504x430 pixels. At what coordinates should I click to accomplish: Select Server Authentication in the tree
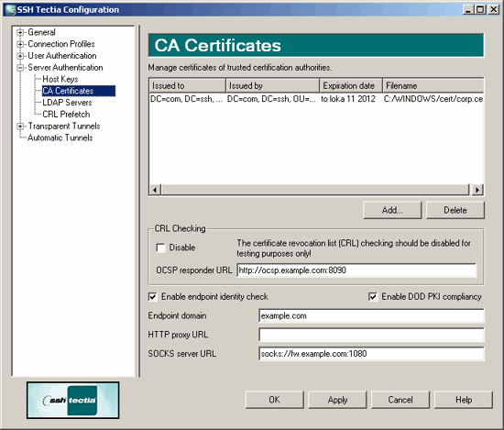(65, 67)
